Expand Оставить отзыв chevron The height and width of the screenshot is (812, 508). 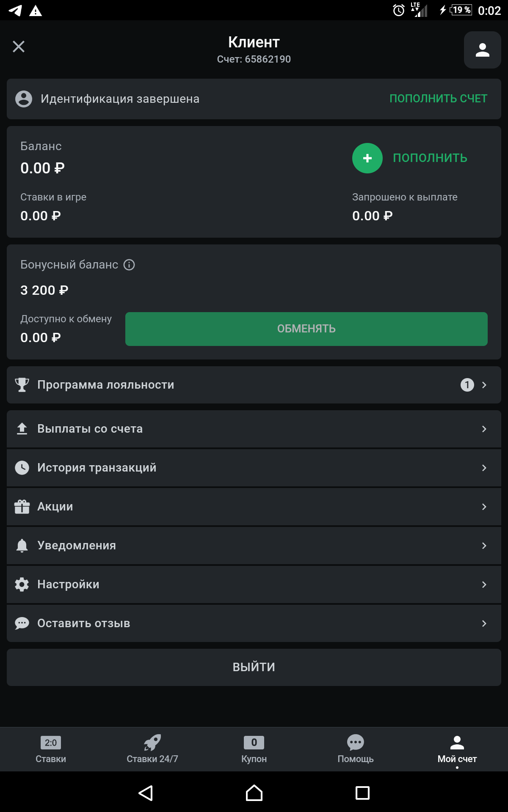[x=484, y=623]
